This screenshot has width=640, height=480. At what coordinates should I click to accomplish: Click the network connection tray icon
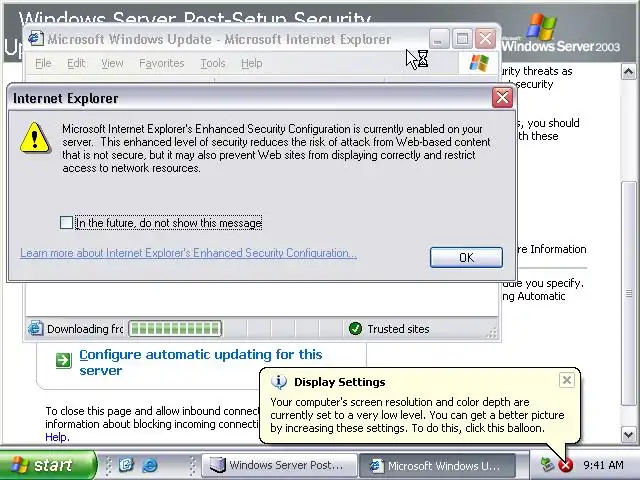(x=546, y=465)
